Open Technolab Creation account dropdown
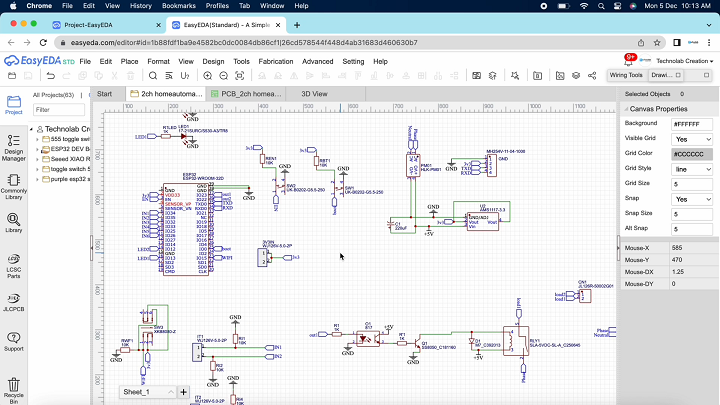The image size is (720, 405). (685, 61)
